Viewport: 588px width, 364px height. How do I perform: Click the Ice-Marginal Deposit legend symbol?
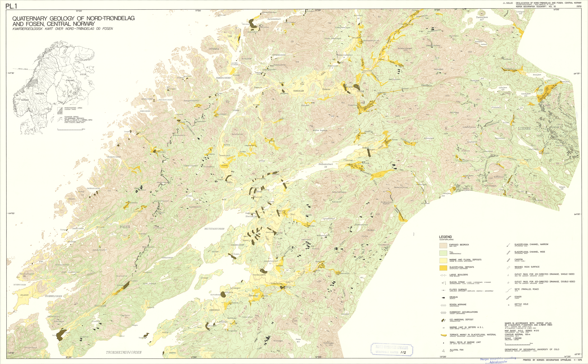click(443, 320)
